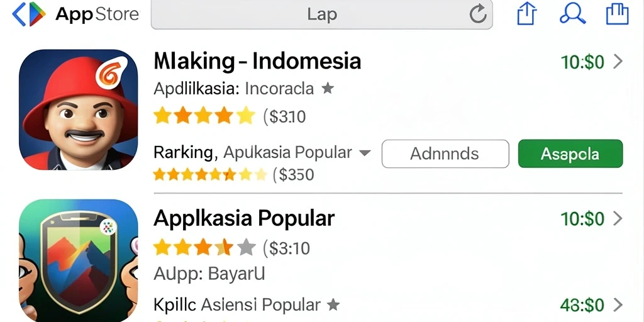Open the 43:$0 row chevron
The width and height of the screenshot is (644, 322).
pos(618,305)
